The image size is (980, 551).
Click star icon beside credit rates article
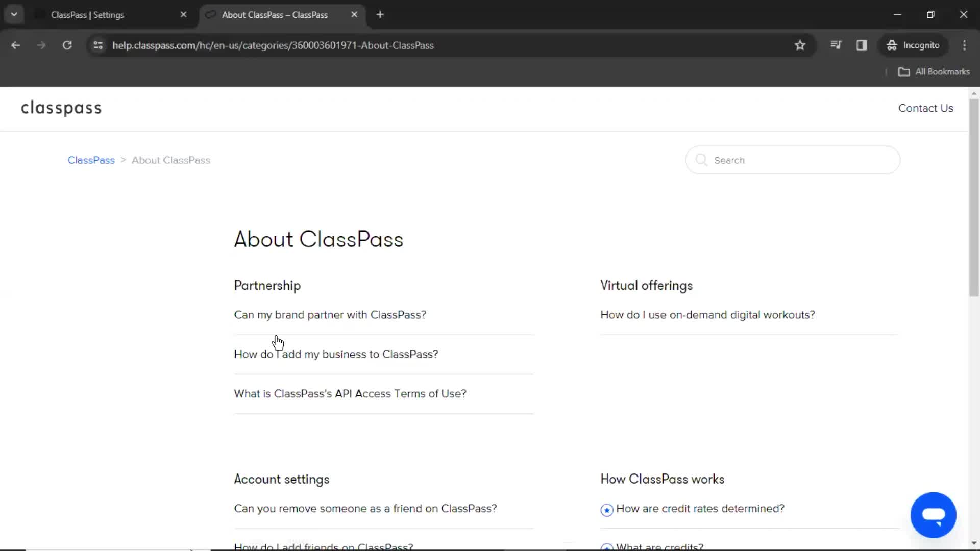(606, 510)
